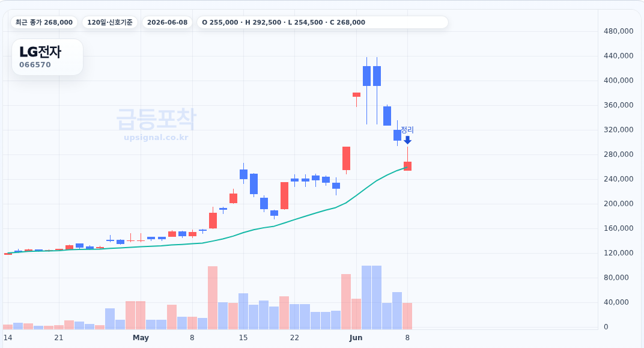Click the 80,000 volume axis label
644x348 pixels.
(616, 278)
